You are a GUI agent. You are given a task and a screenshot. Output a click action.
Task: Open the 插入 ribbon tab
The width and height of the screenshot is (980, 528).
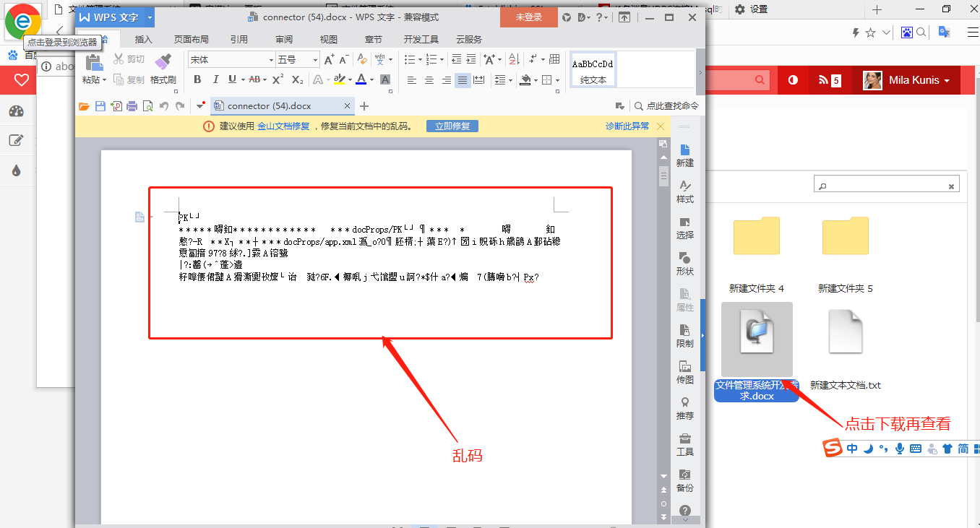[144, 39]
